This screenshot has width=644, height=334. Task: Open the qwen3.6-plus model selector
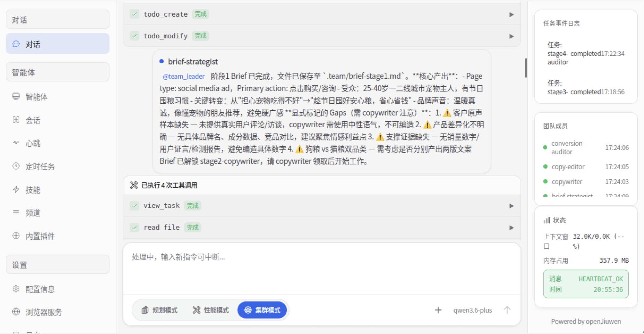coord(473,310)
